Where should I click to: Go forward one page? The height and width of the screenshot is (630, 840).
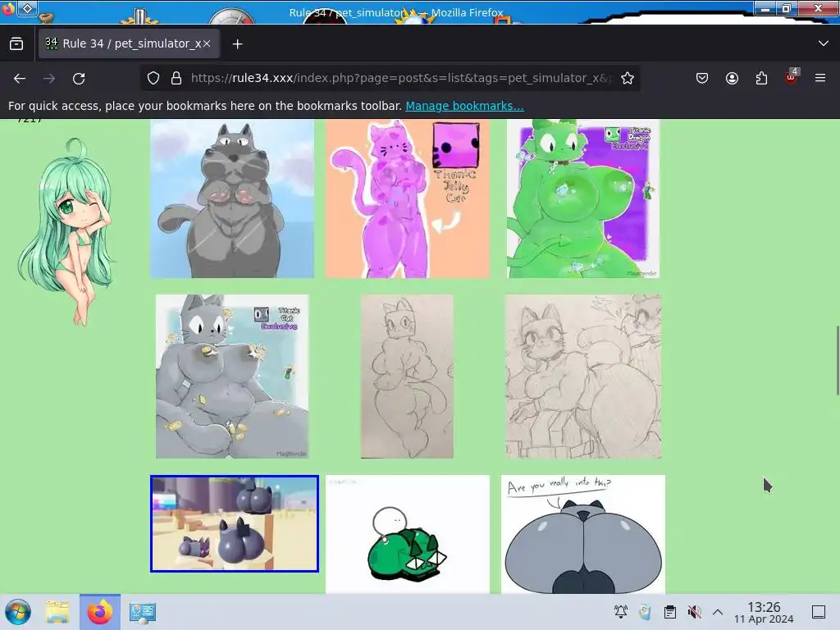[x=49, y=79]
